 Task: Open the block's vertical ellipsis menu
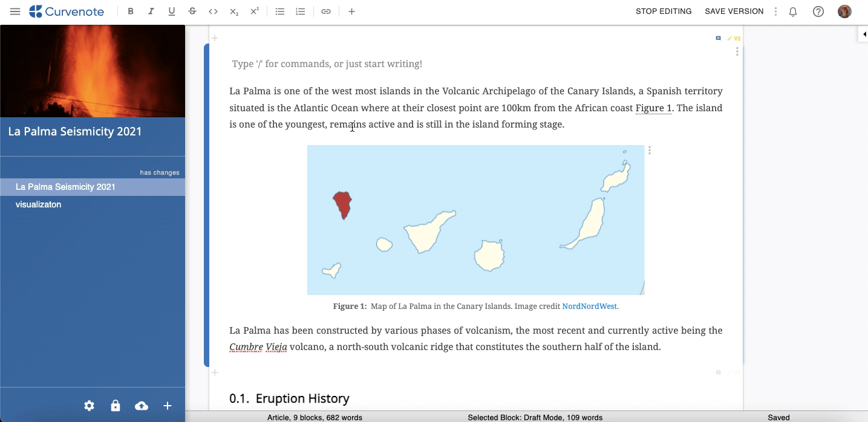[737, 51]
